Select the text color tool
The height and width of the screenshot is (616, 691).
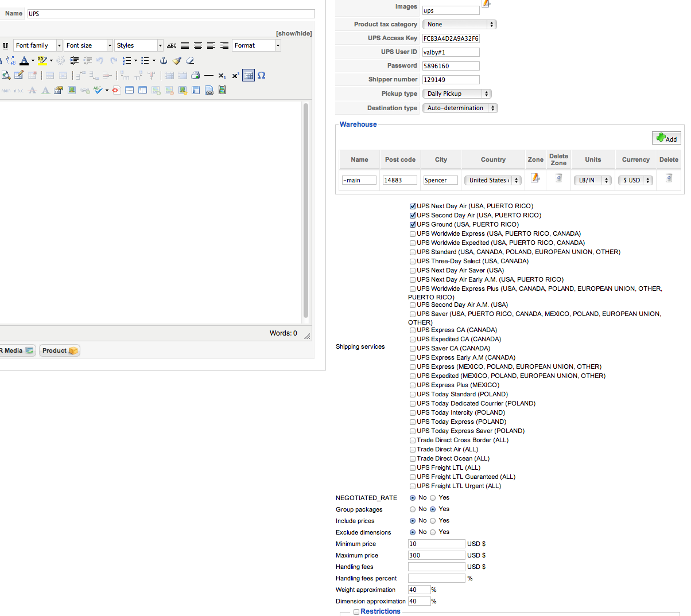click(x=24, y=60)
